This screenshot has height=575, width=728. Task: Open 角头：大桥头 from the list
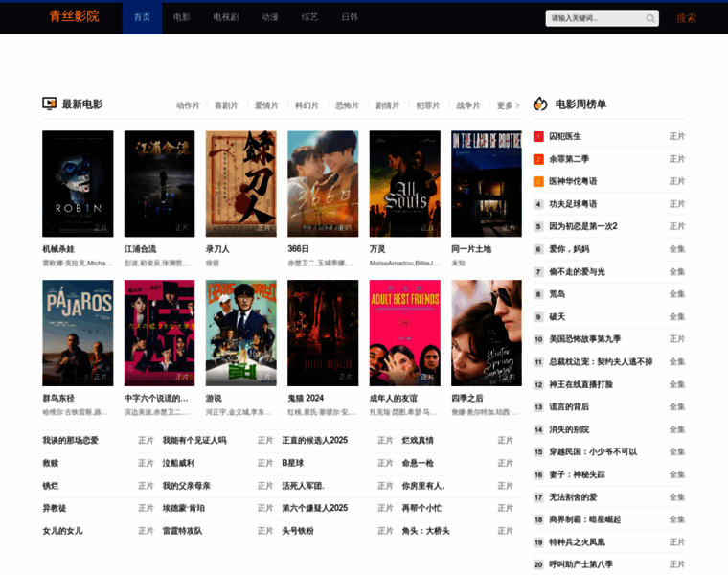click(425, 531)
